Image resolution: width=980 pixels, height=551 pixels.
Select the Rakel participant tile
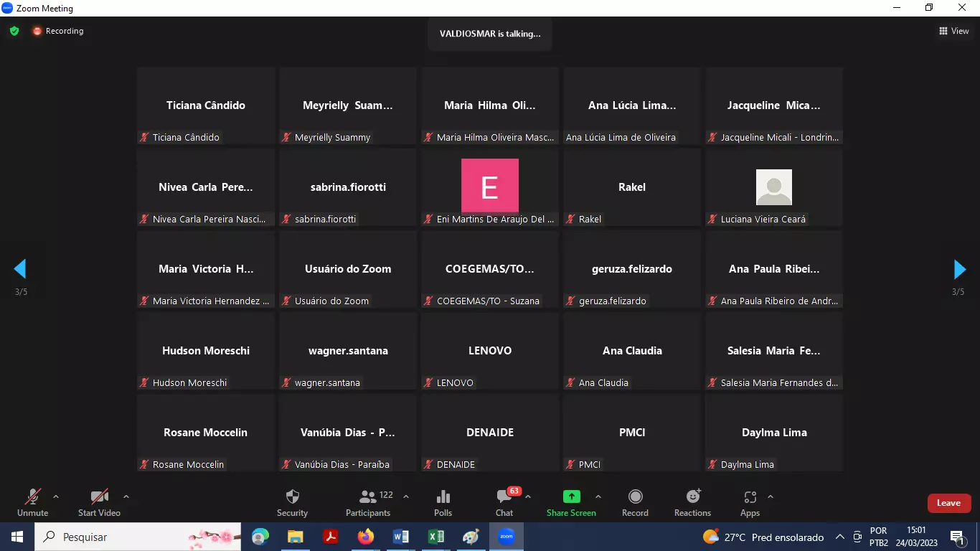pos(632,187)
